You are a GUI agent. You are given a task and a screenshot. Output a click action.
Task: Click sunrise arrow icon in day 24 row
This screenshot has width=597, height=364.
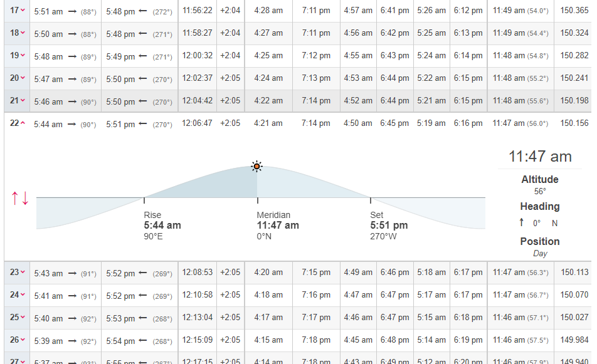coord(72,296)
